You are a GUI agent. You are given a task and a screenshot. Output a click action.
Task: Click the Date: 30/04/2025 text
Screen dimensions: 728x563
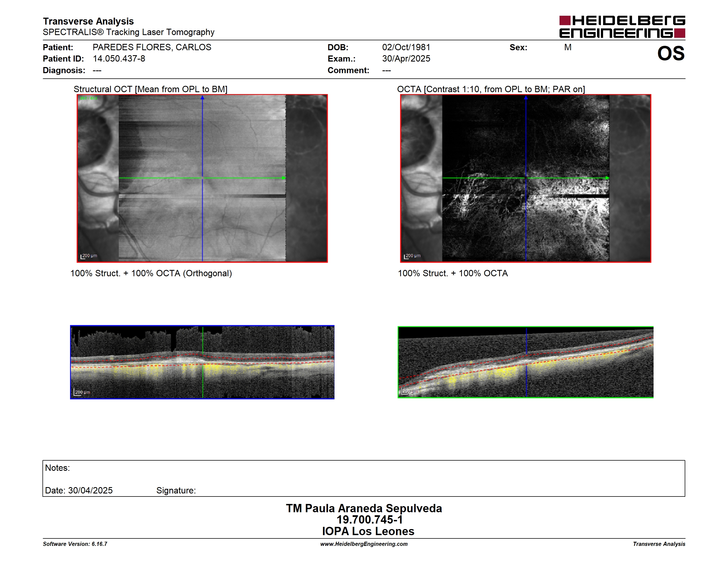pos(79,490)
